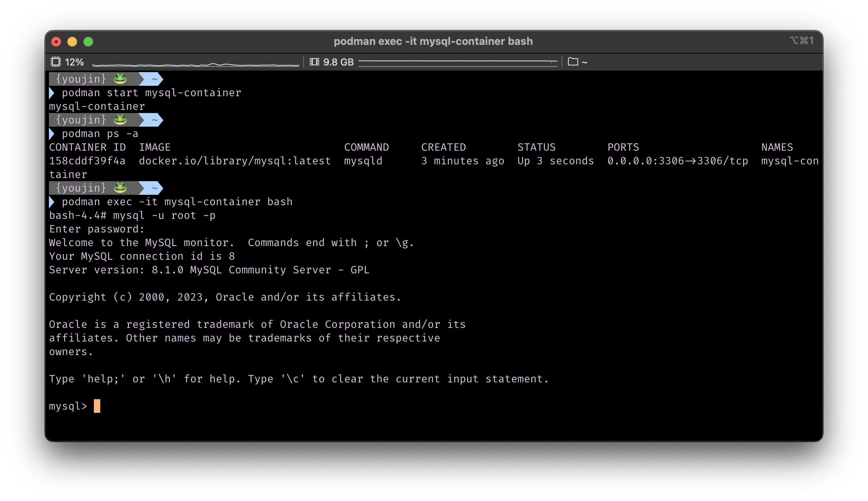Click the tilde directory path in status bar
868x501 pixels.
coord(584,62)
